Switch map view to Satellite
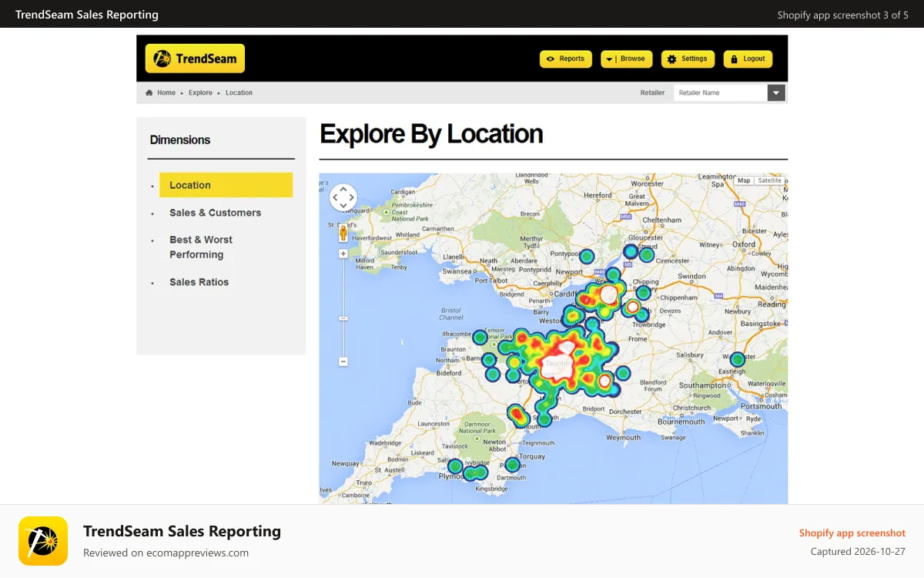The width and height of the screenshot is (924, 578). coord(768,180)
